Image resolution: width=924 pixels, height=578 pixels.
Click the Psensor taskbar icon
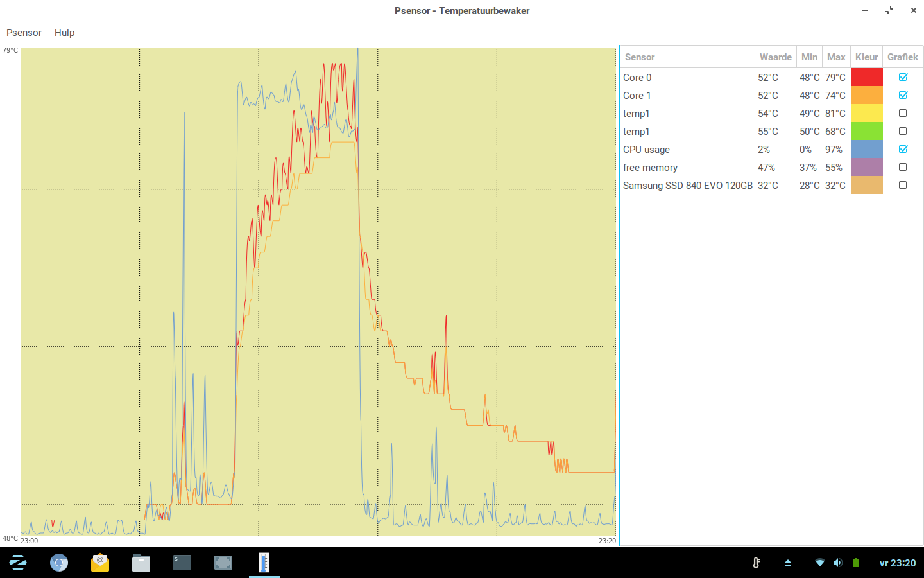click(264, 563)
